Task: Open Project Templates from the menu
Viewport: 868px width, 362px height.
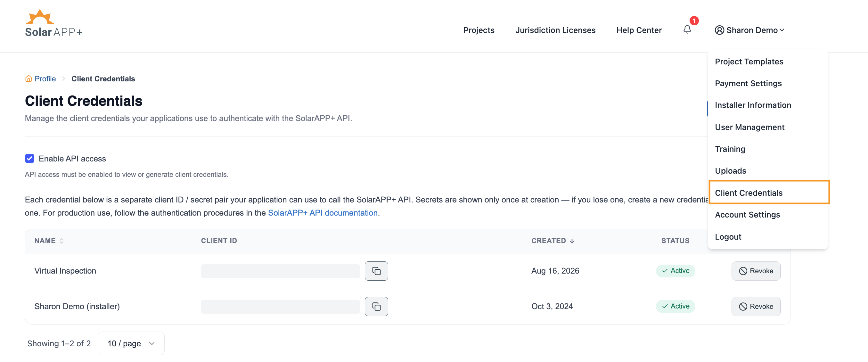Action: tap(749, 61)
